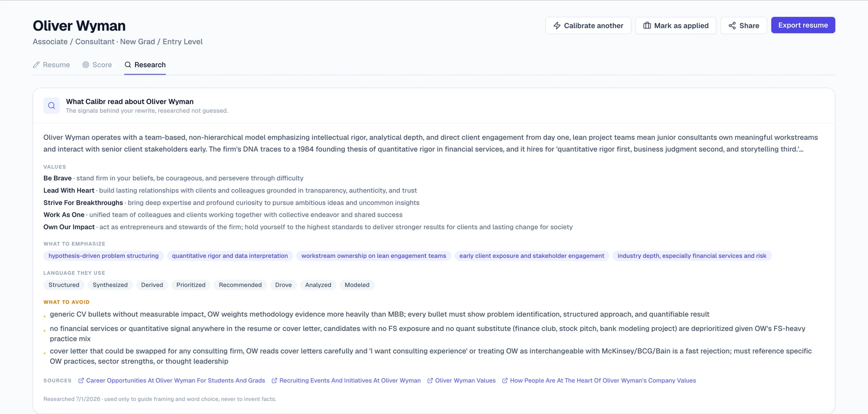Image resolution: width=868 pixels, height=414 pixels.
Task: Click the Oliver Wyman page heading
Action: coord(79,26)
